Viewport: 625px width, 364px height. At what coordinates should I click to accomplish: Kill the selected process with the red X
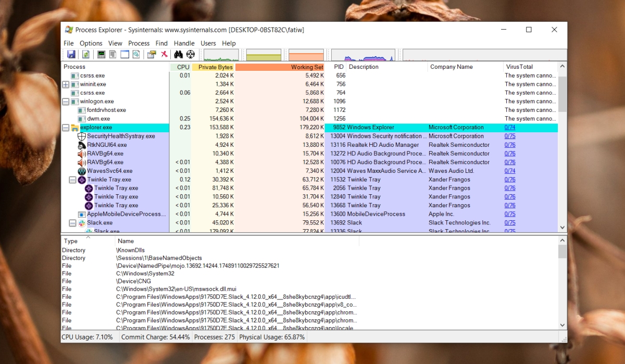pos(165,54)
